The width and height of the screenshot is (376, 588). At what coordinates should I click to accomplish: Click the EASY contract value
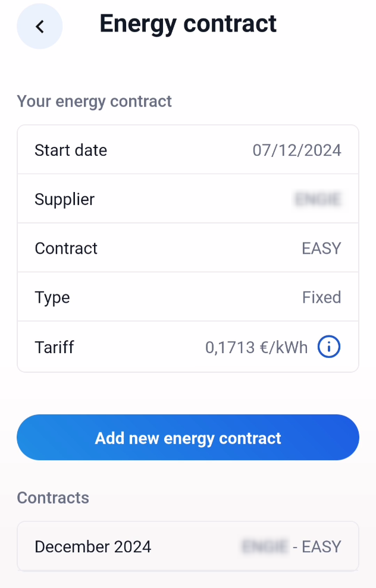(x=322, y=249)
